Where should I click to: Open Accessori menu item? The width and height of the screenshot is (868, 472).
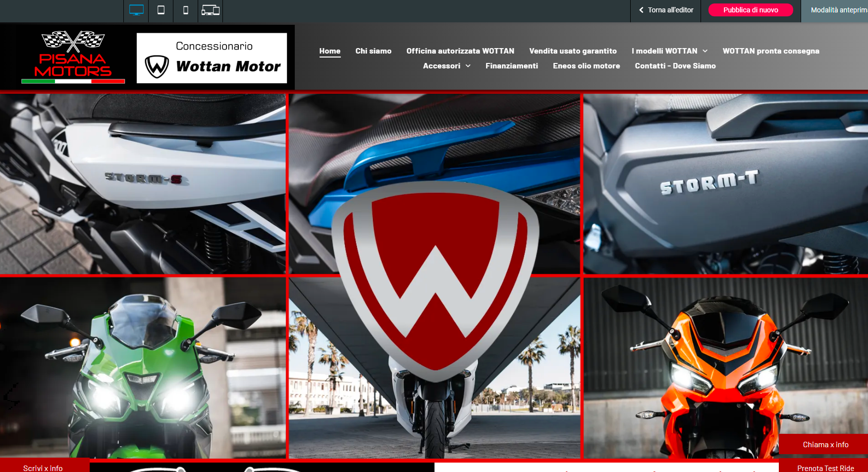(441, 66)
